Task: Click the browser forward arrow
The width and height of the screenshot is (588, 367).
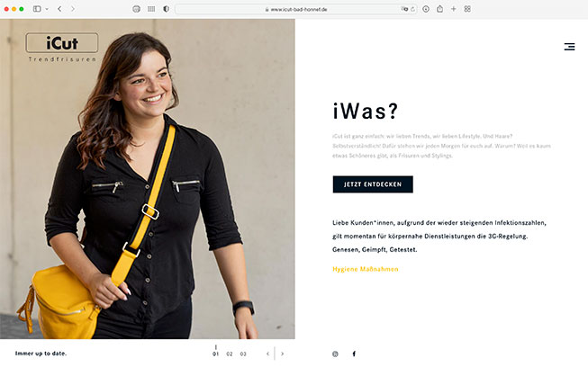Action: (73, 9)
